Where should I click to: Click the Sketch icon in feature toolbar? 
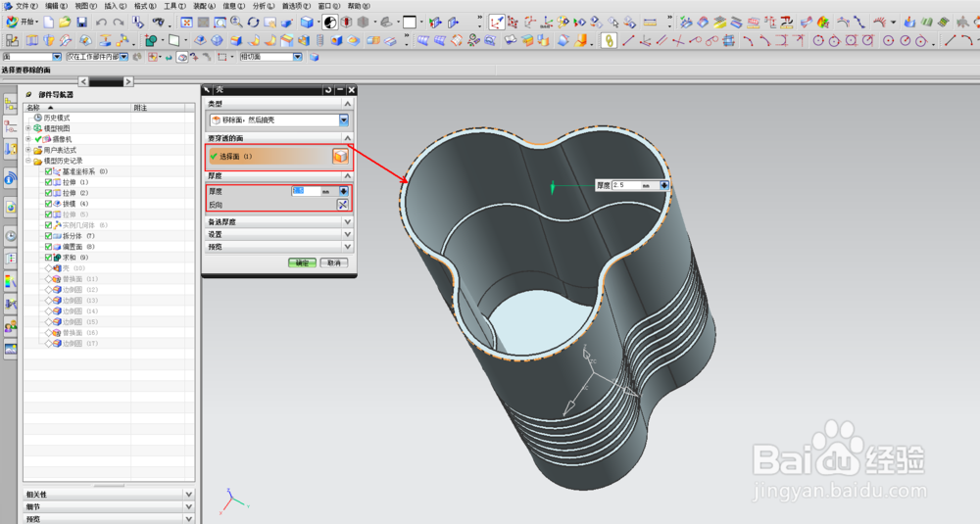[11, 40]
